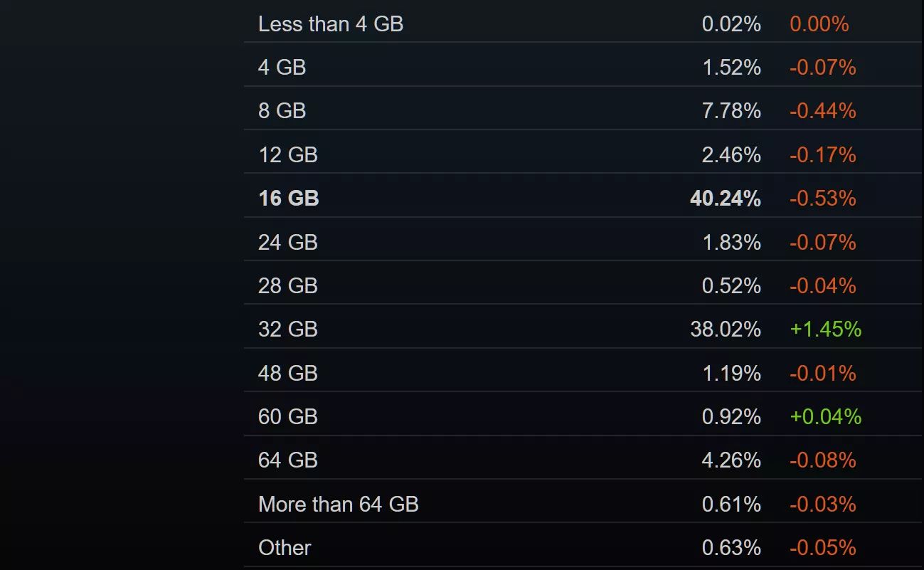
Task: Select the 32 GB row label
Action: pyautogui.click(x=287, y=329)
